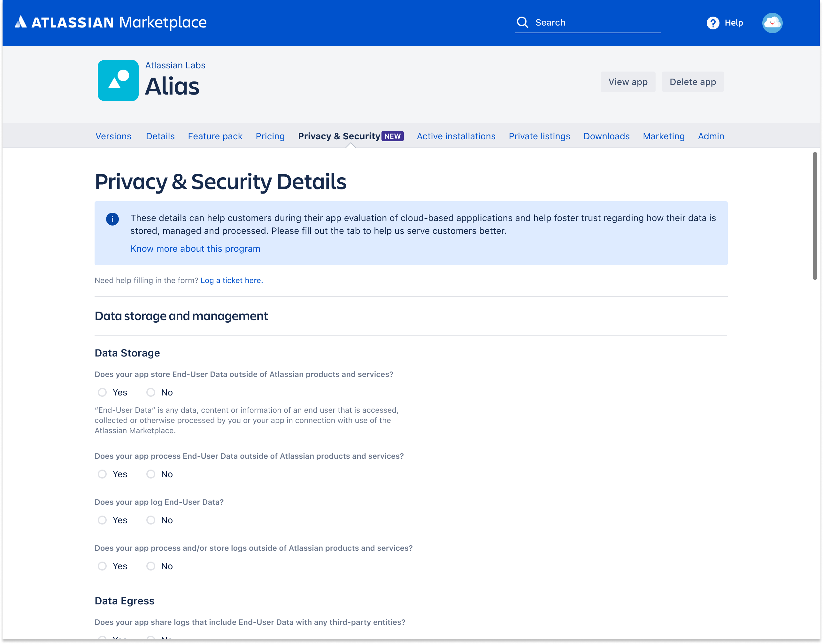Click the Delete app button
Image resolution: width=823 pixels, height=644 pixels.
693,81
